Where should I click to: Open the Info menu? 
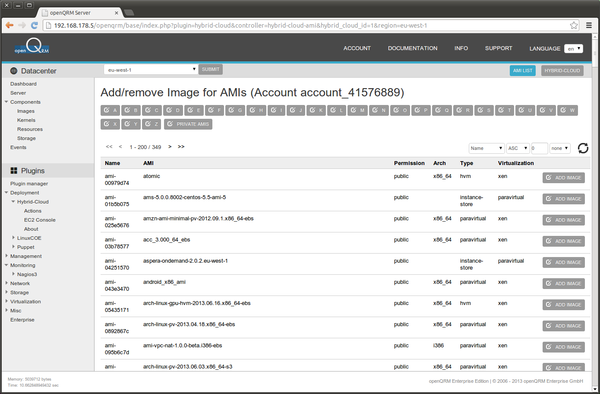pos(461,48)
